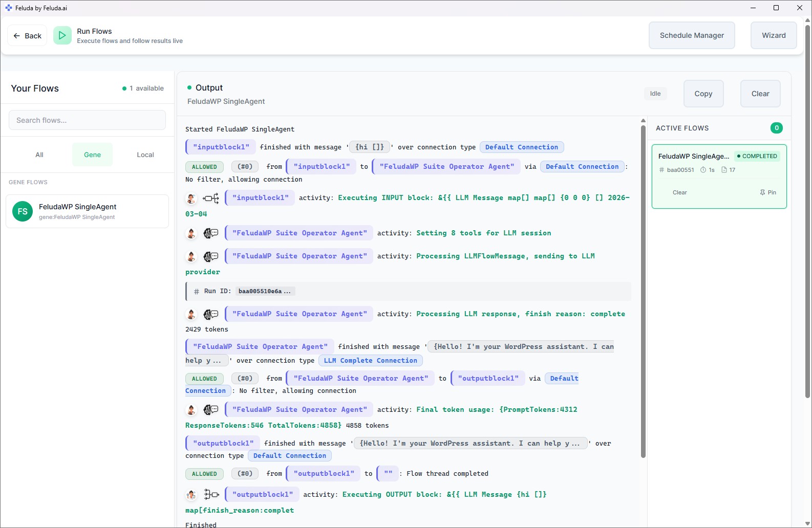Click the Idle status indicator

click(655, 94)
